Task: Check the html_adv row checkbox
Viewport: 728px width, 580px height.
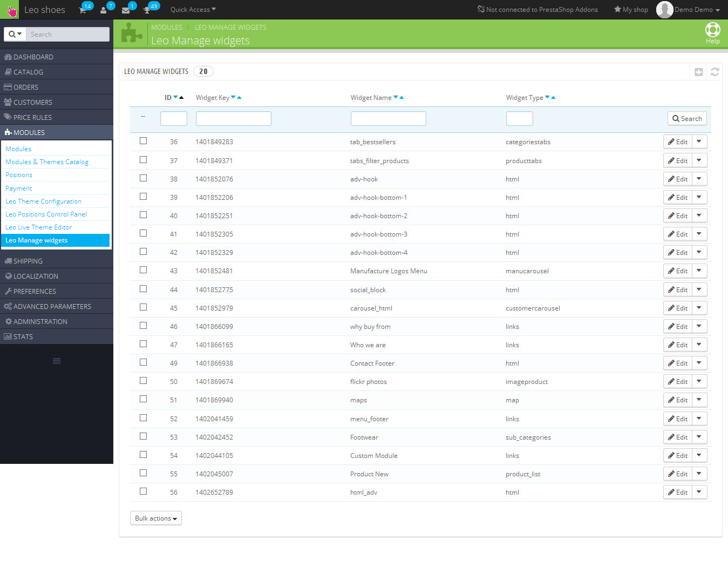Action: (143, 491)
